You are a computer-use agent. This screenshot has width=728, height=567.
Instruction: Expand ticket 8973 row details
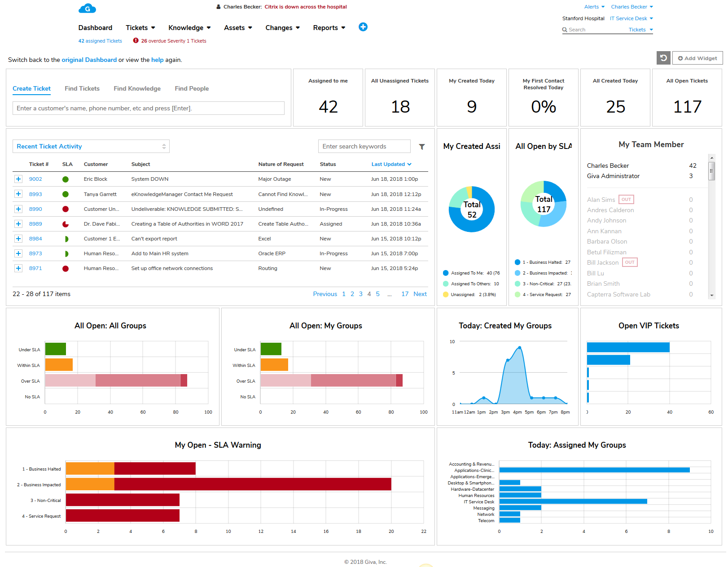[18, 253]
